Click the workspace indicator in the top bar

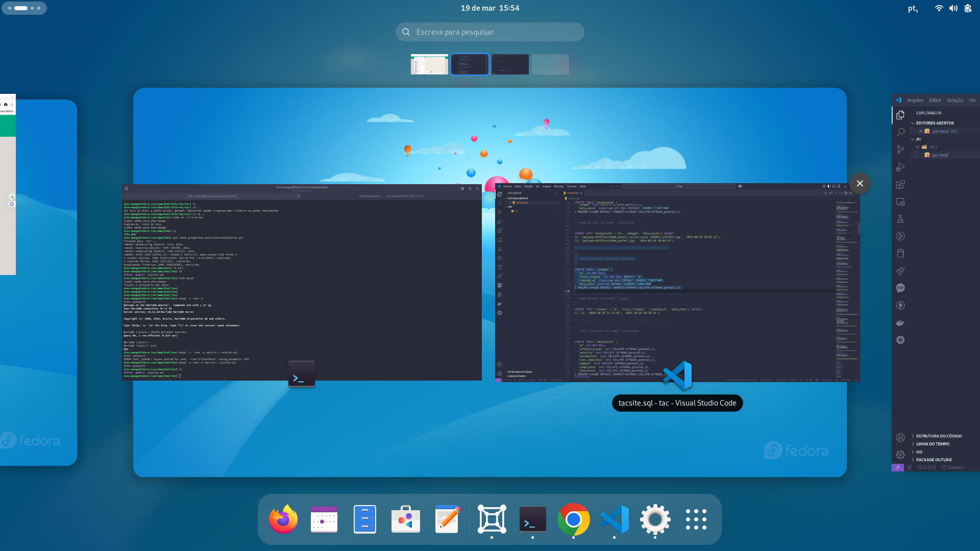(x=24, y=8)
